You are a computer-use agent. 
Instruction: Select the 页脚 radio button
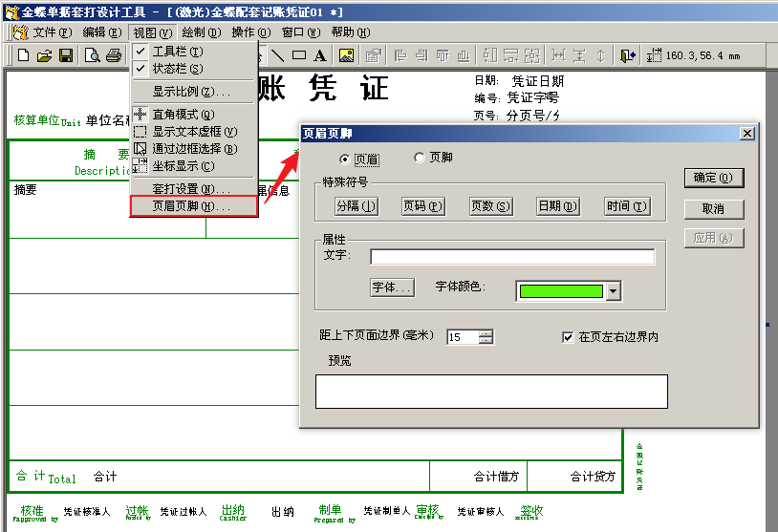(419, 158)
